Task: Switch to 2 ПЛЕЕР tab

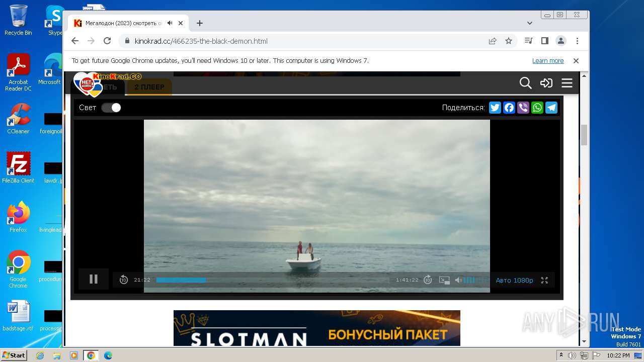Action: point(149,87)
